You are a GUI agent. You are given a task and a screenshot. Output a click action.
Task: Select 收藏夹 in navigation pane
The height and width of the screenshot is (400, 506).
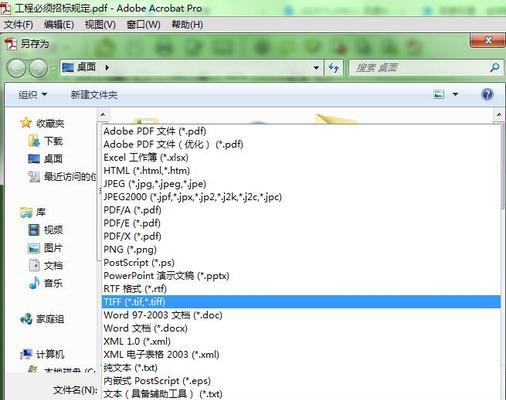[x=50, y=123]
